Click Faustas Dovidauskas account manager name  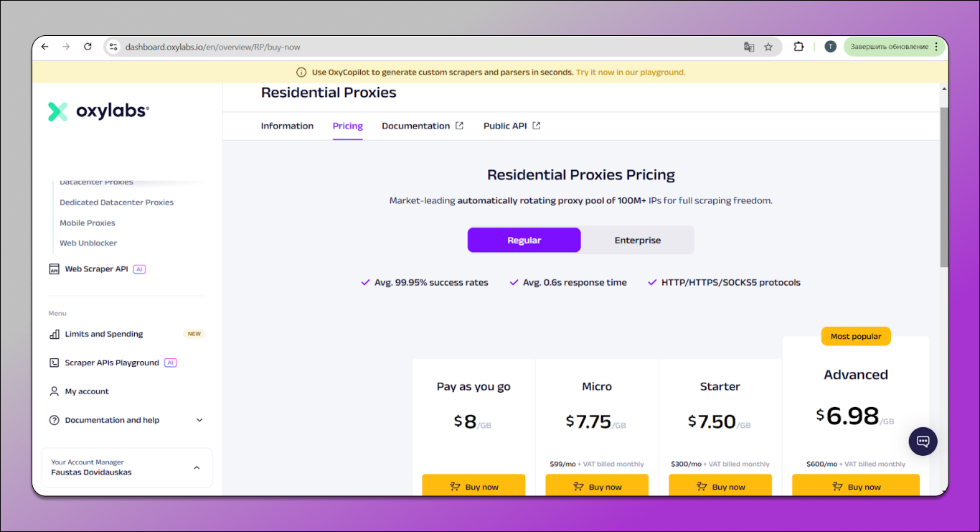pos(91,472)
